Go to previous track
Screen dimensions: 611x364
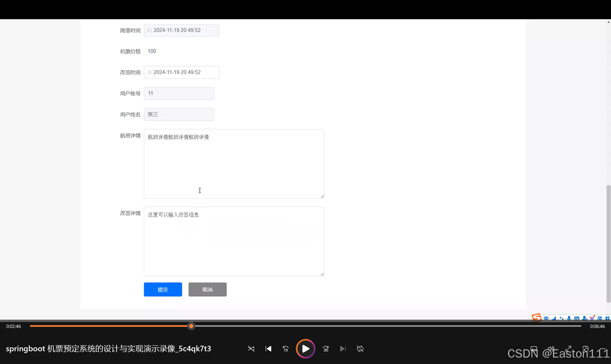tap(268, 349)
